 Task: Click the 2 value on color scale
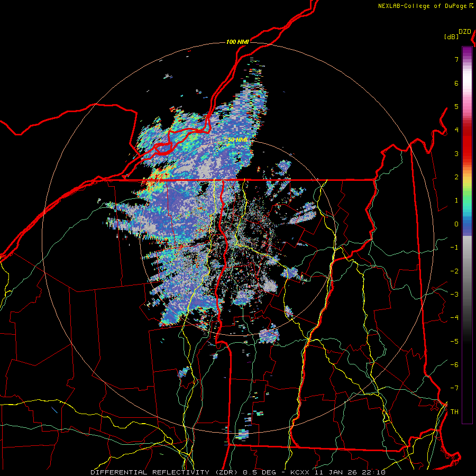456,177
